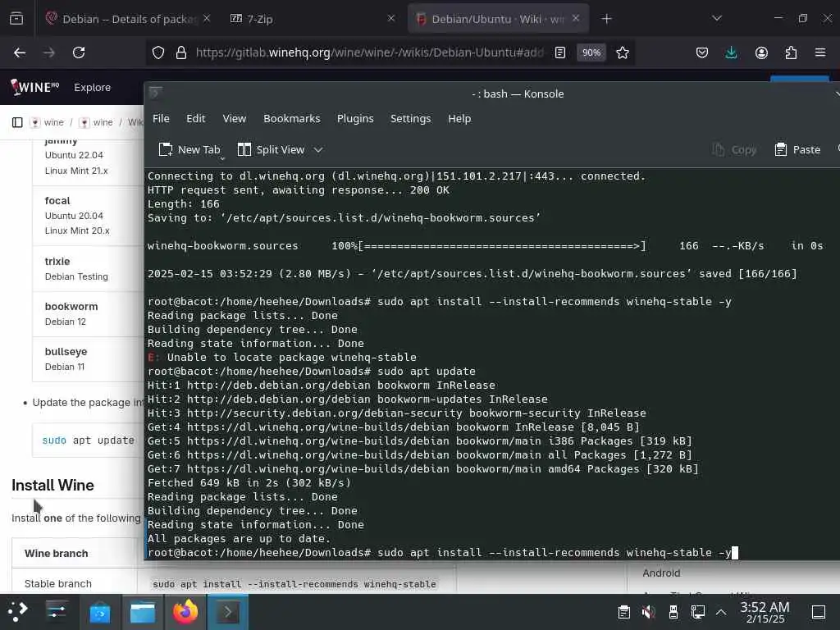Save page to Pocket

click(x=702, y=52)
